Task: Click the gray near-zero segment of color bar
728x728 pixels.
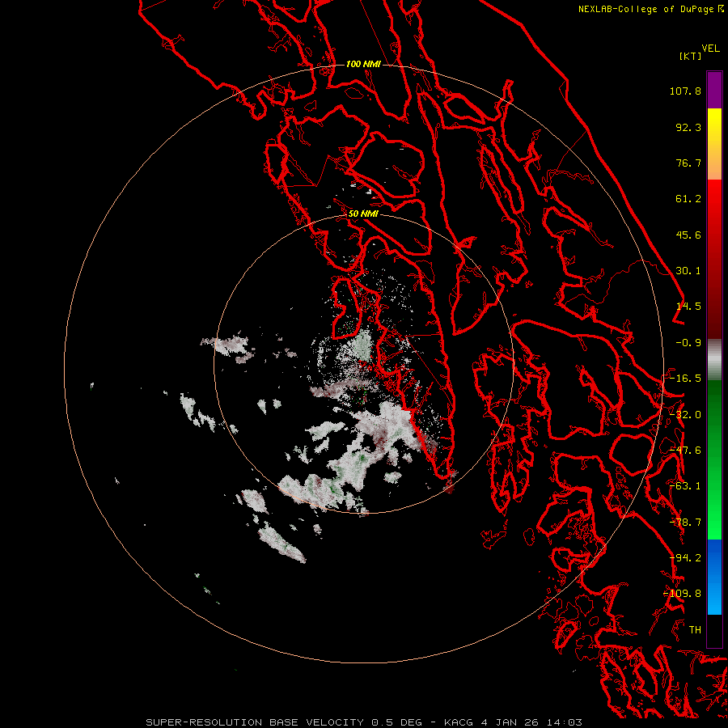Action: point(714,360)
